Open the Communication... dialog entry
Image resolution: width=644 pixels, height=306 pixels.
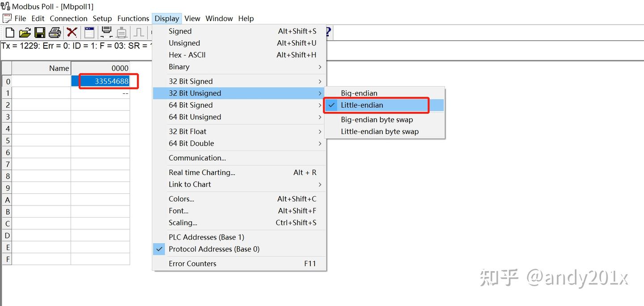pyautogui.click(x=197, y=158)
